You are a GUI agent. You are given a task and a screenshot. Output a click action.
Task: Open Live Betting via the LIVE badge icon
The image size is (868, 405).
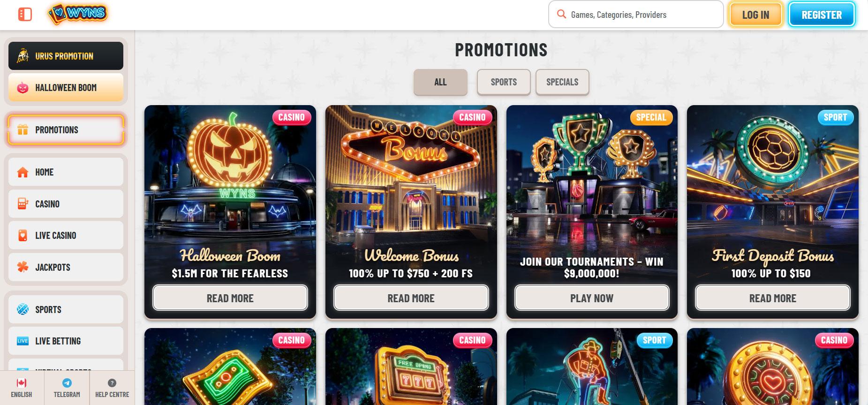click(x=23, y=341)
